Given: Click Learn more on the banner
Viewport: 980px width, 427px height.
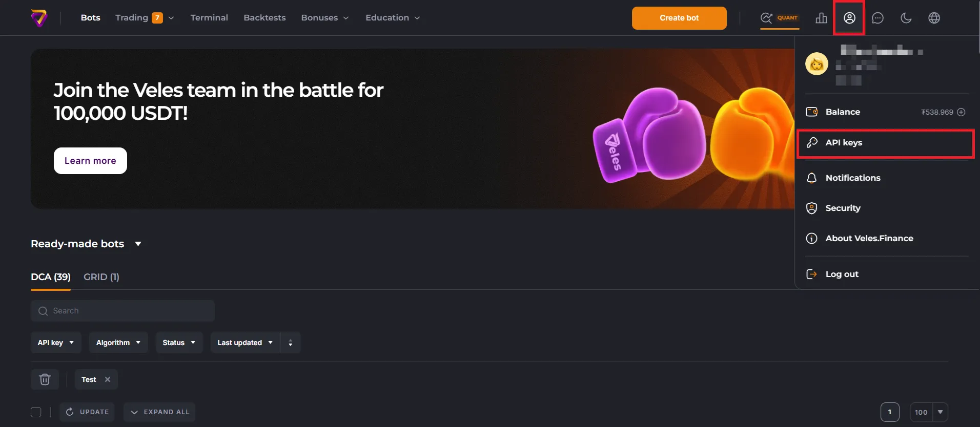Looking at the screenshot, I should tap(90, 161).
